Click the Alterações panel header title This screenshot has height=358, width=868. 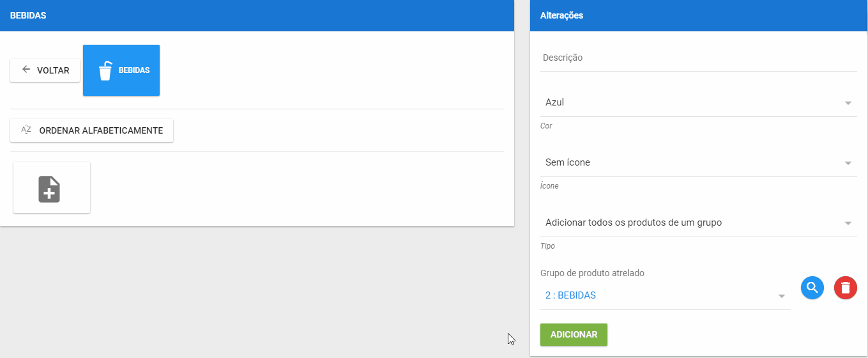point(561,15)
